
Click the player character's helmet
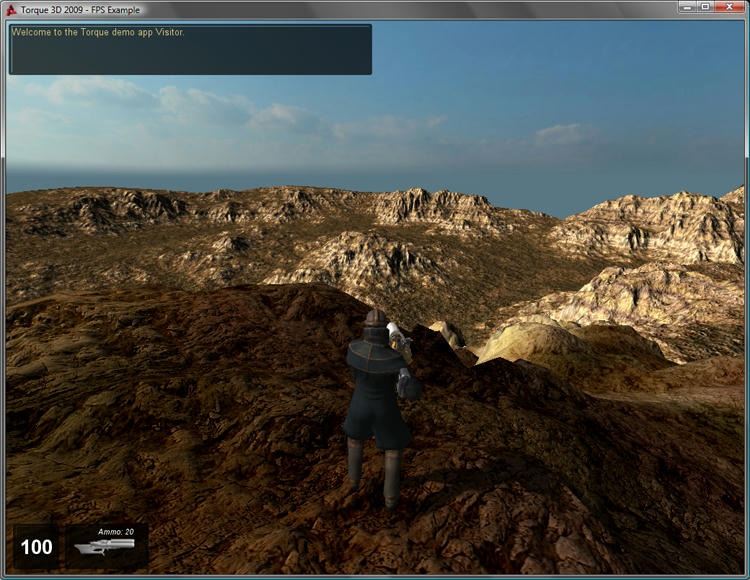tap(376, 320)
